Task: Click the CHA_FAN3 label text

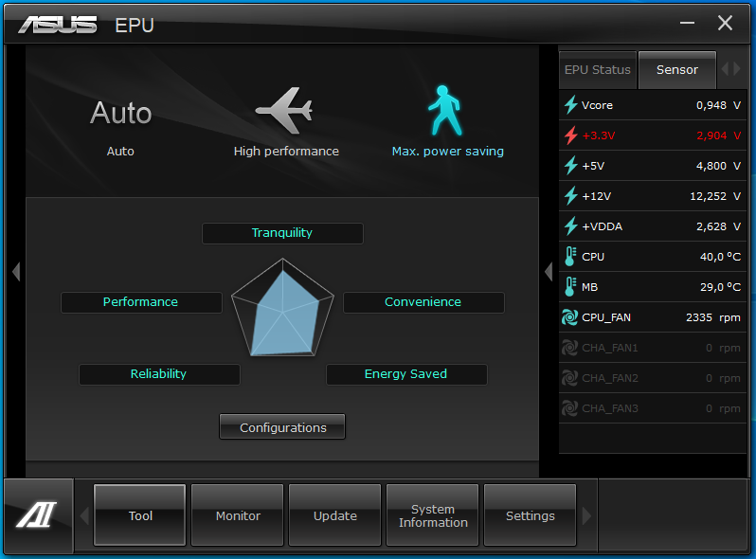Action: pyautogui.click(x=610, y=408)
